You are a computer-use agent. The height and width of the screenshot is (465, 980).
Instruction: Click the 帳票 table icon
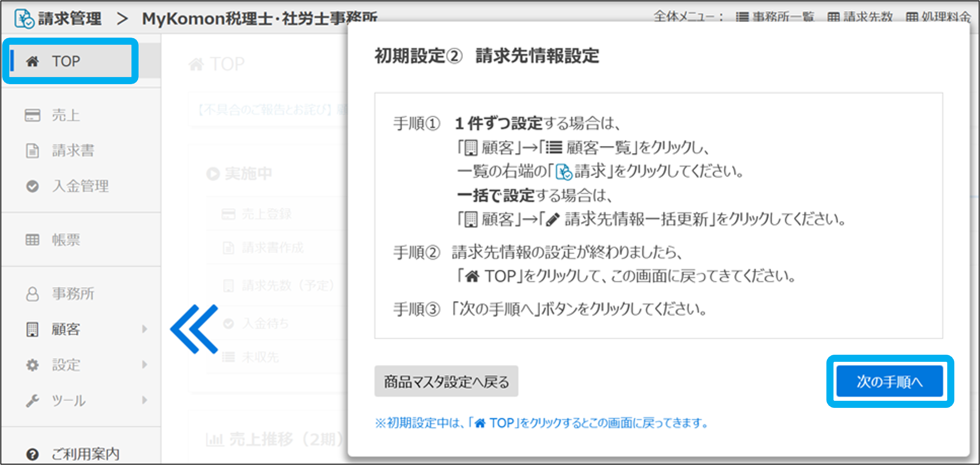[32, 240]
